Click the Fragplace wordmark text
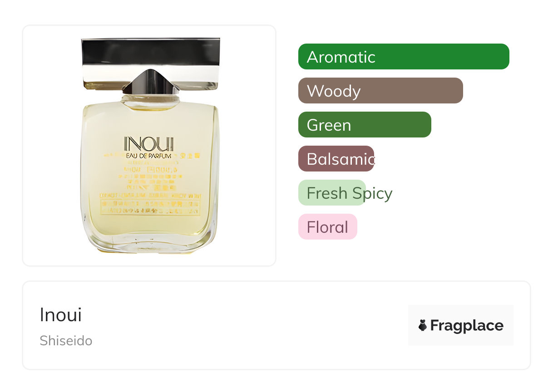This screenshot has width=553, height=392. click(467, 326)
